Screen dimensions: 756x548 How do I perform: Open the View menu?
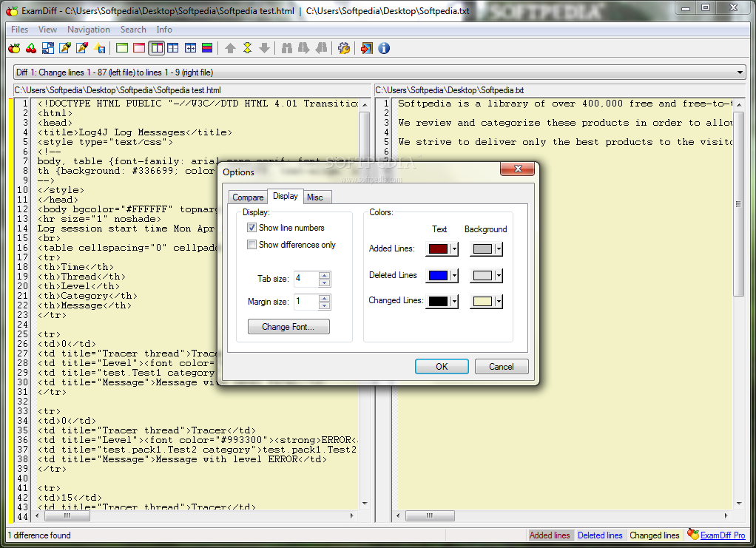pyautogui.click(x=48, y=30)
